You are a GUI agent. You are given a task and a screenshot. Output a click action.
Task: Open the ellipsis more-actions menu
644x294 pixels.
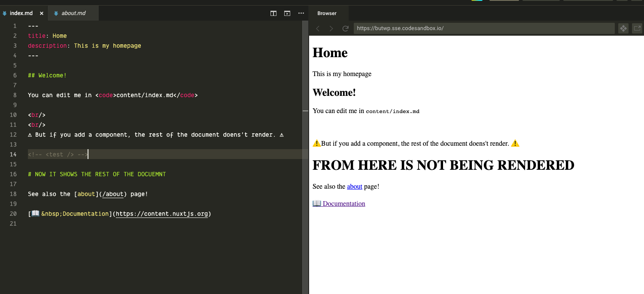[x=301, y=13]
